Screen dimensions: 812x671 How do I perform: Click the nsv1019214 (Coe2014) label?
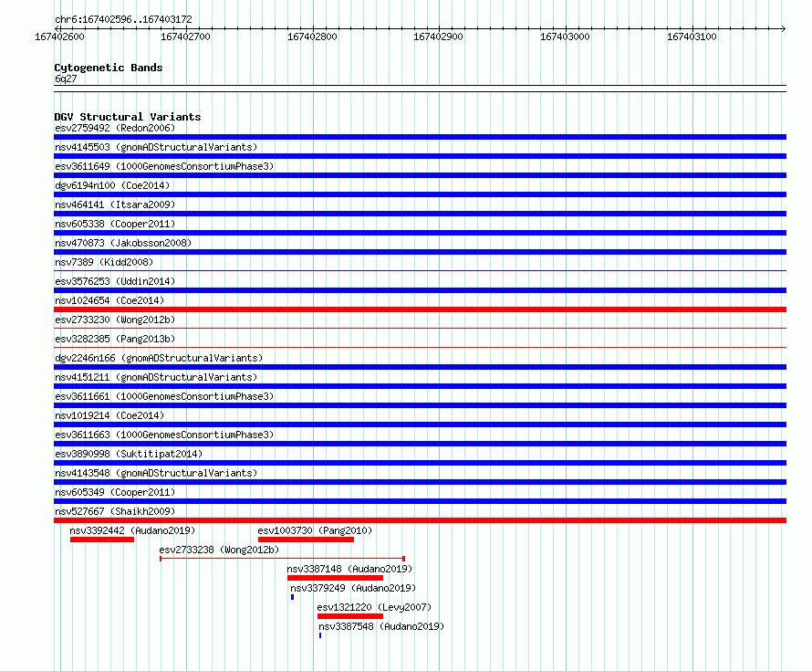109,415
